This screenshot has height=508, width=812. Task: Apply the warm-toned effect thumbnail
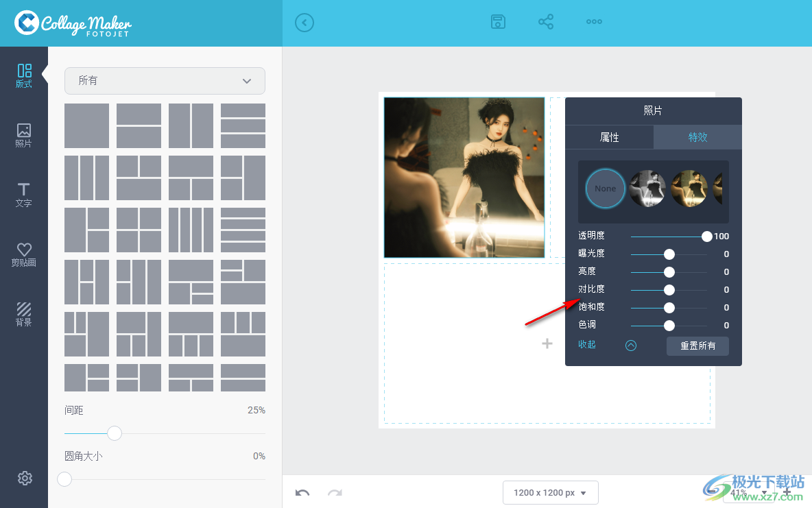tap(689, 189)
